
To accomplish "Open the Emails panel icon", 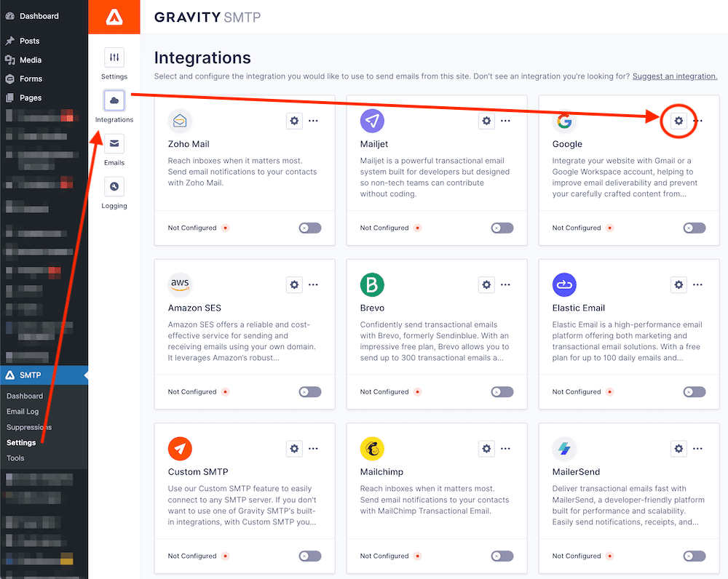I will pos(114,144).
